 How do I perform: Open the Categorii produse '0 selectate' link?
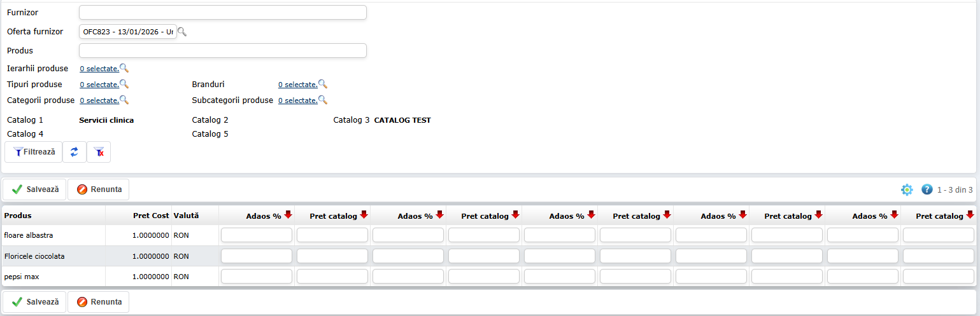[x=99, y=100]
